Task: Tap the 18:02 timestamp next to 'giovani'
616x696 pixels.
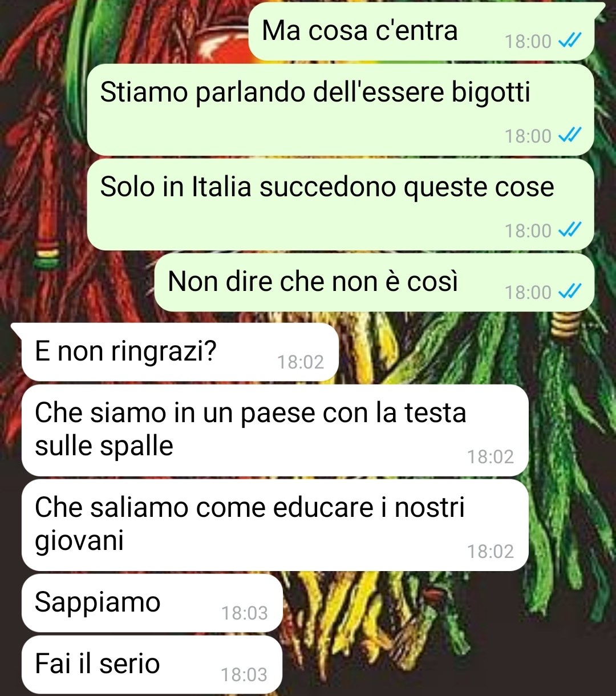Action: 491,552
